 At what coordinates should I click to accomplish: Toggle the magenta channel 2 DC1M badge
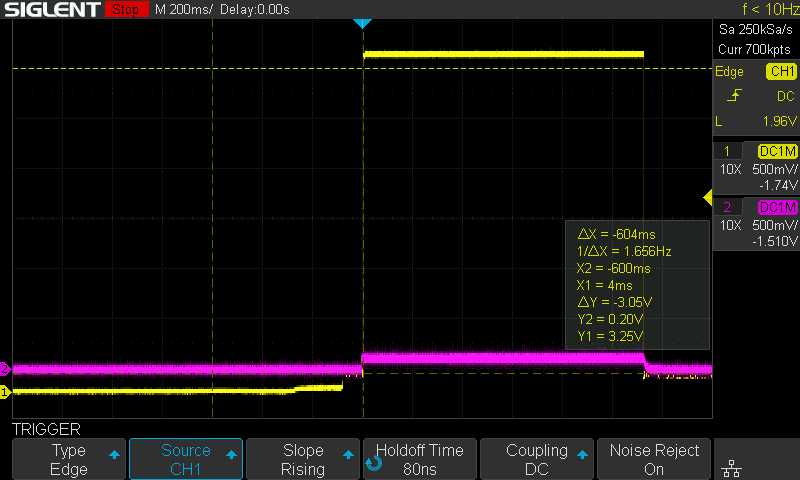[778, 207]
